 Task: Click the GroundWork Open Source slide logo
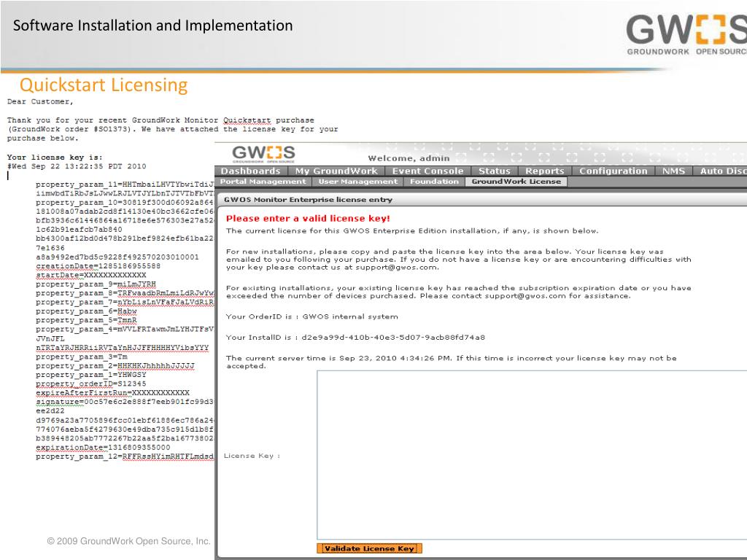pyautogui.click(x=686, y=34)
